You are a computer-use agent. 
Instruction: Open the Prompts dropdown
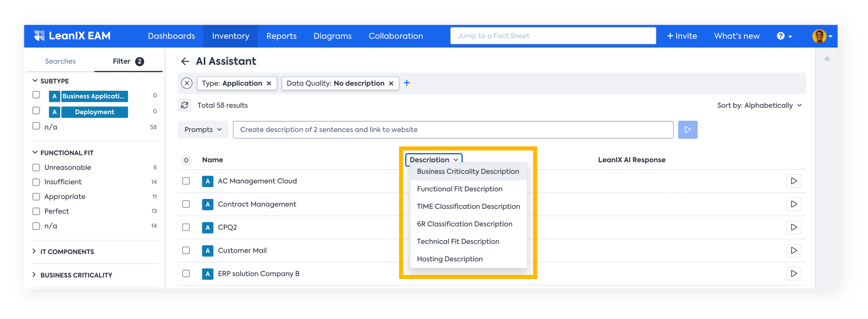click(203, 130)
